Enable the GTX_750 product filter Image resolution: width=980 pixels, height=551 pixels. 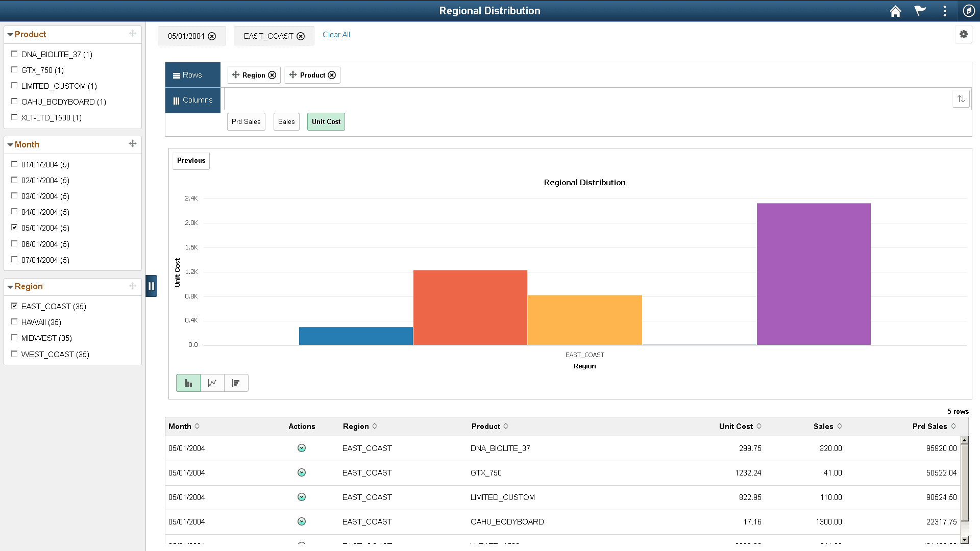pos(14,69)
